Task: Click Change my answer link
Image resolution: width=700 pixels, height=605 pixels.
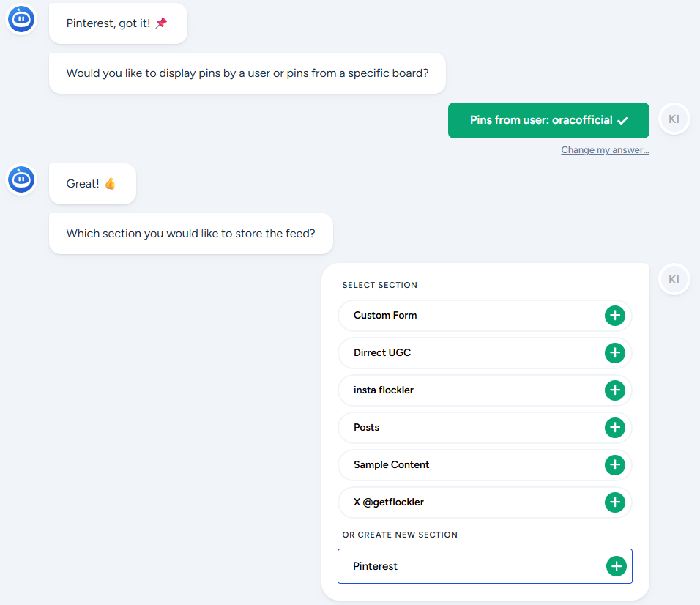Action: (x=605, y=150)
